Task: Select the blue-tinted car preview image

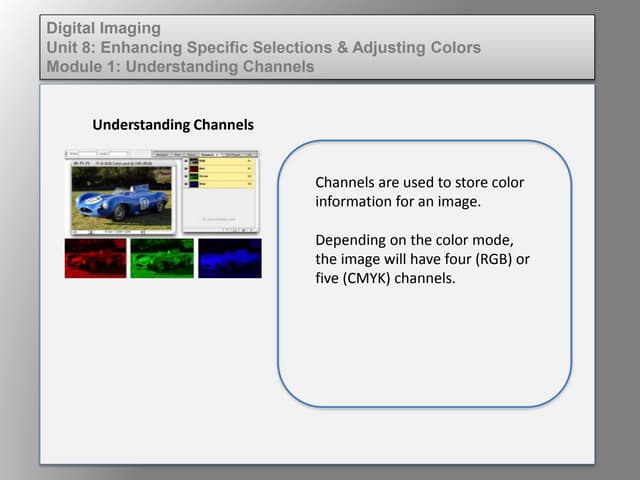Action: tap(229, 258)
